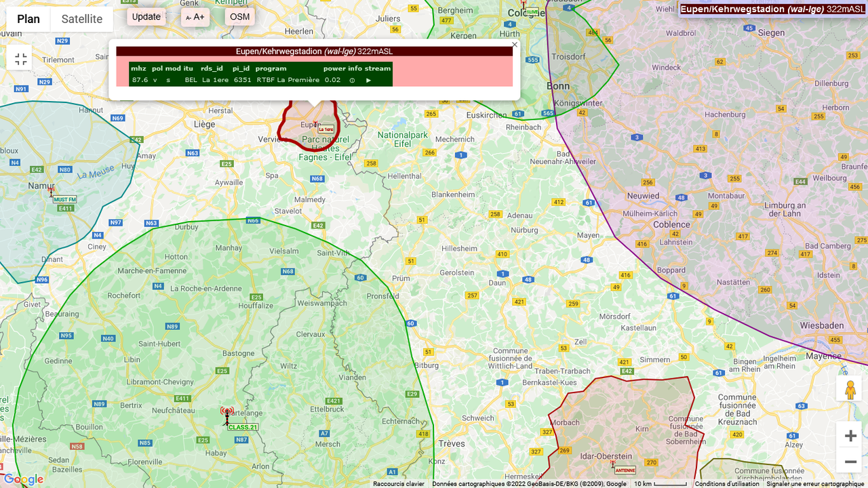Open transmitter info via the ⓘ icon
868x488 pixels.
351,79
